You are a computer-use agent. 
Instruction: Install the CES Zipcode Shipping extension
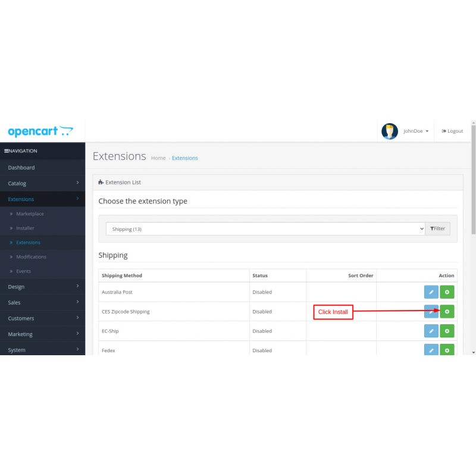pyautogui.click(x=447, y=311)
